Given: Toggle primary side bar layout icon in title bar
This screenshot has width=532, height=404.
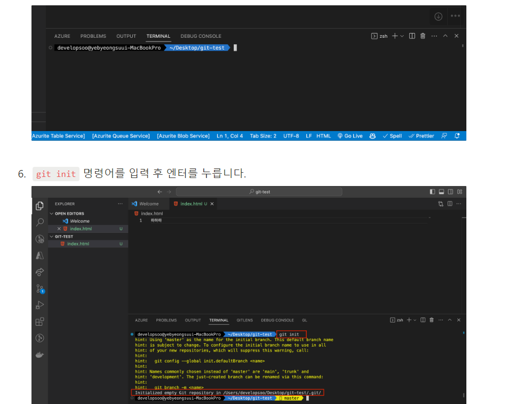Looking at the screenshot, I should (432, 192).
